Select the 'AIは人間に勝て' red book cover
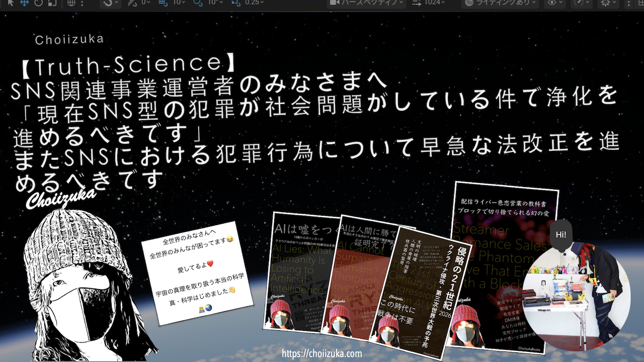 360,279
